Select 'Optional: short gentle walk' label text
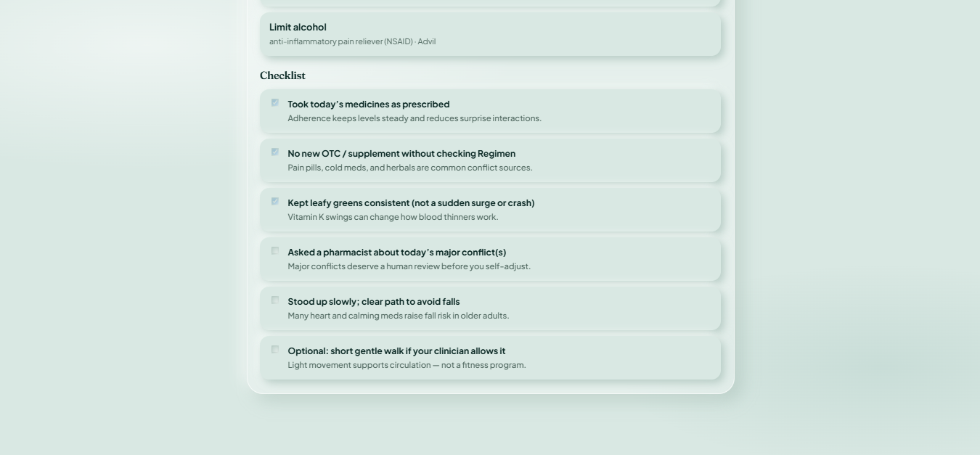 (396, 351)
